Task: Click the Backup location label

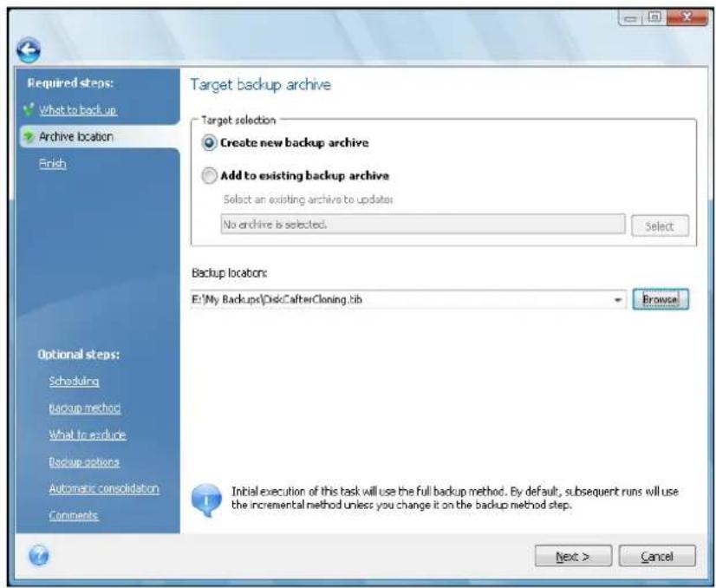Action: 229,273
